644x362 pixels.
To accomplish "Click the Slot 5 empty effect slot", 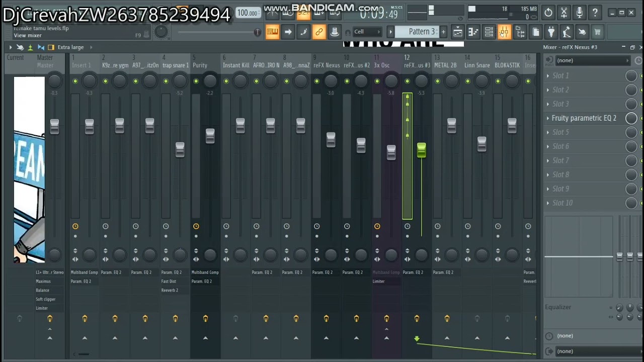I will pyautogui.click(x=561, y=132).
